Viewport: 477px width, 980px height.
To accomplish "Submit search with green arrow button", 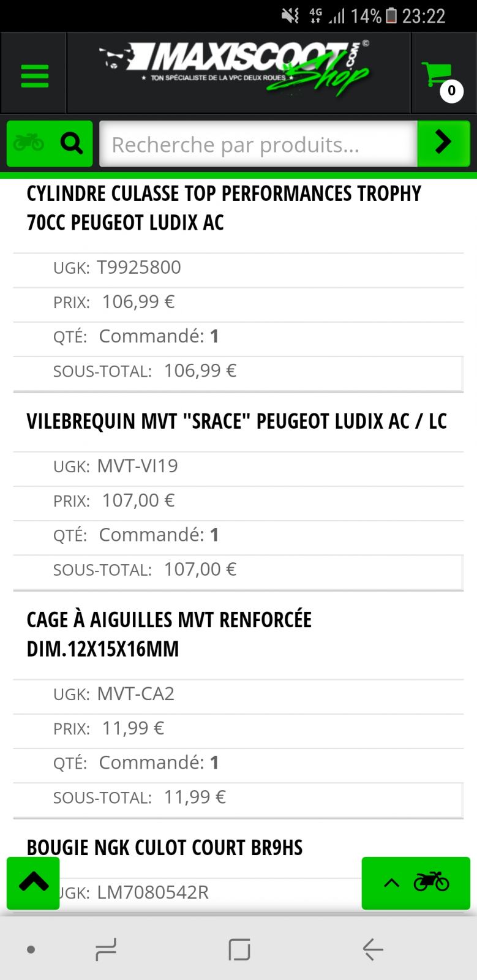I will [443, 143].
